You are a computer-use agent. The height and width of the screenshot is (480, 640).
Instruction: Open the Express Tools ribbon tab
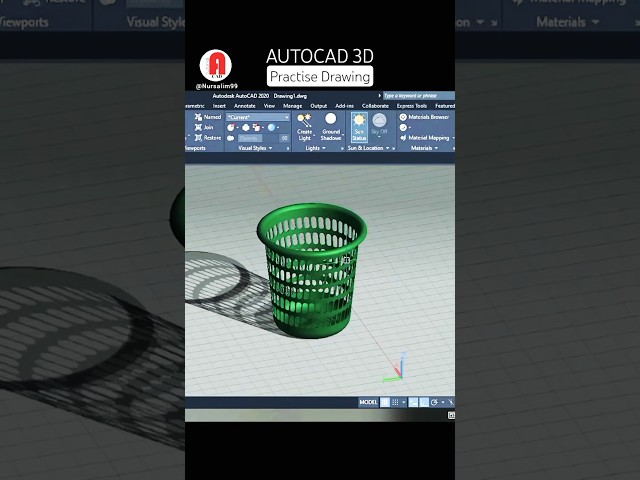point(412,106)
